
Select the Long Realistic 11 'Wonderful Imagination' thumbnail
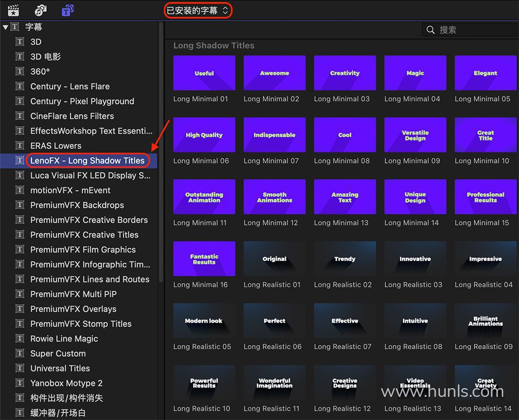(x=274, y=383)
